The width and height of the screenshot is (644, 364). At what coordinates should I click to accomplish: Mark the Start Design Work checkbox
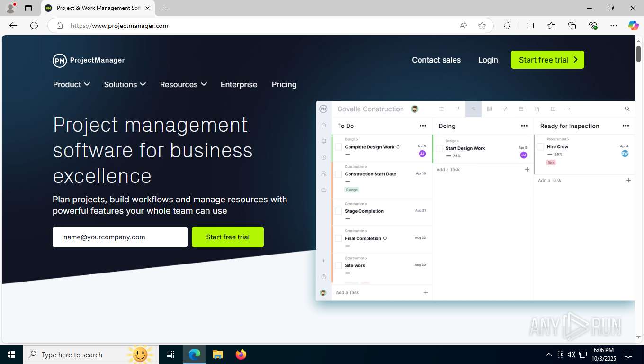point(439,148)
